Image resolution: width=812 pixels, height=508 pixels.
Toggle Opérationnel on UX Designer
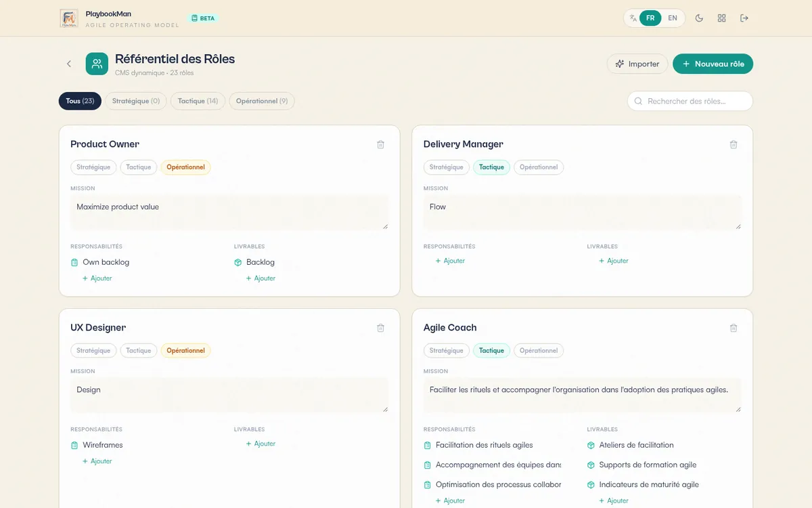point(185,351)
